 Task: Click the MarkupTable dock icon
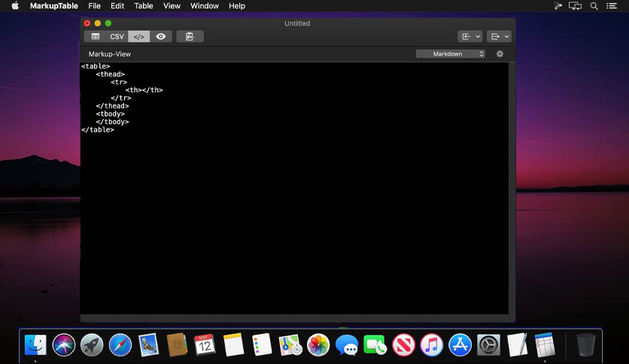click(x=545, y=344)
